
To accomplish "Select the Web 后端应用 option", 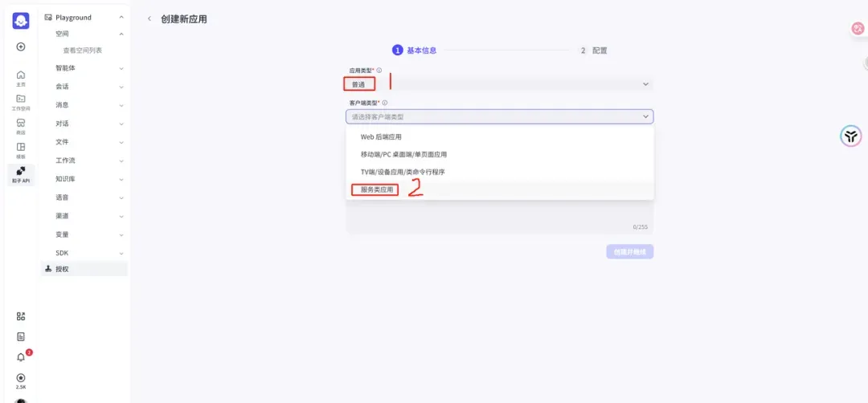I will pyautogui.click(x=381, y=136).
